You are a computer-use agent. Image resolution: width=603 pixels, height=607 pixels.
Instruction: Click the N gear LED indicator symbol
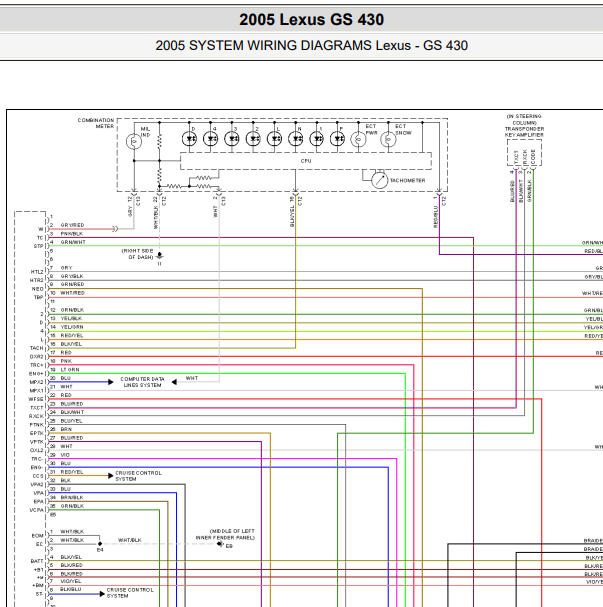pyautogui.click(x=296, y=139)
